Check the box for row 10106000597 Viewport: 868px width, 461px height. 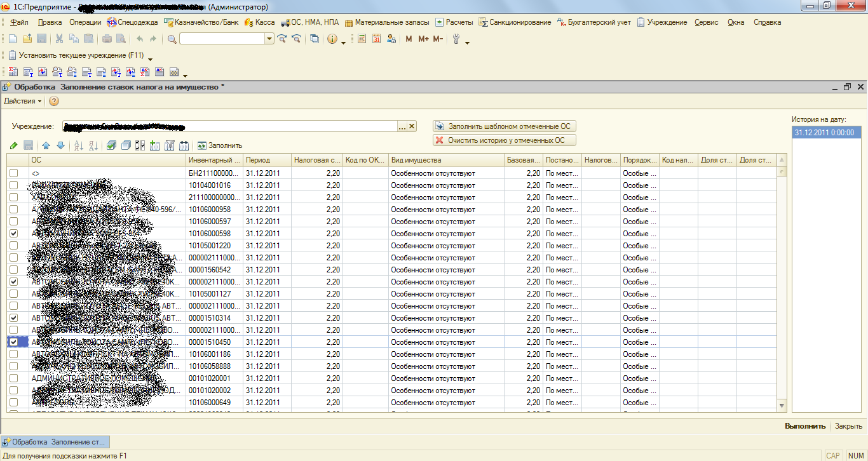13,222
